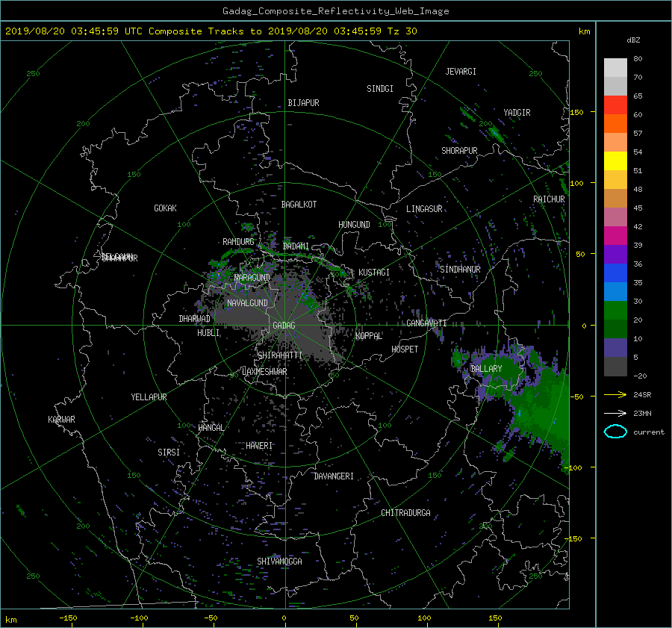The width and height of the screenshot is (672, 628).
Task: Click the white 23MN arrow legend icon
Action: pos(615,413)
